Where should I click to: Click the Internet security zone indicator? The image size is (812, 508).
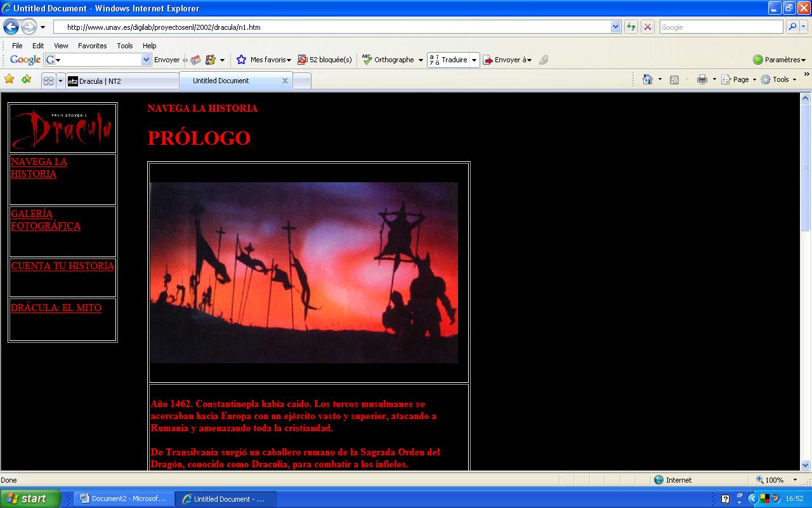[672, 480]
